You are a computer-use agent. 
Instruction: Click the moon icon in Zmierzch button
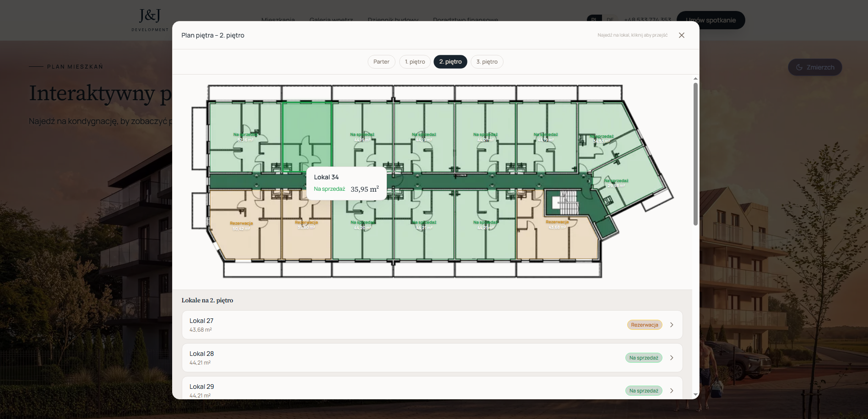[799, 67]
